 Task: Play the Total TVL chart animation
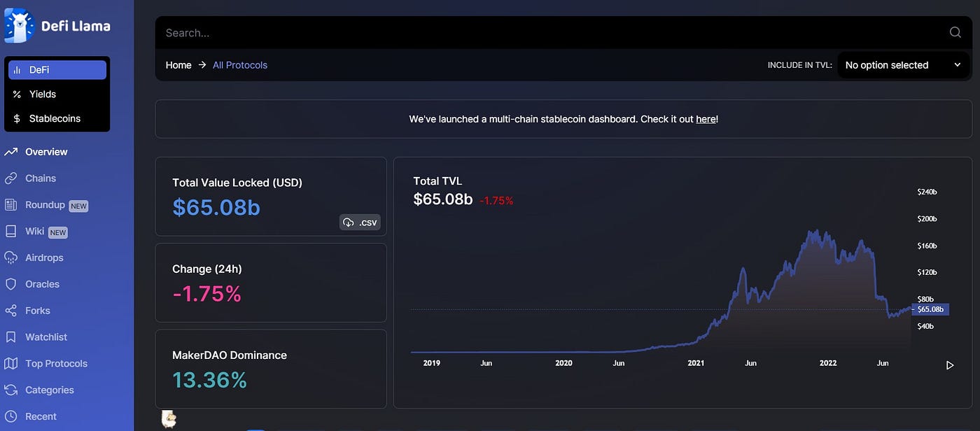[x=950, y=365]
